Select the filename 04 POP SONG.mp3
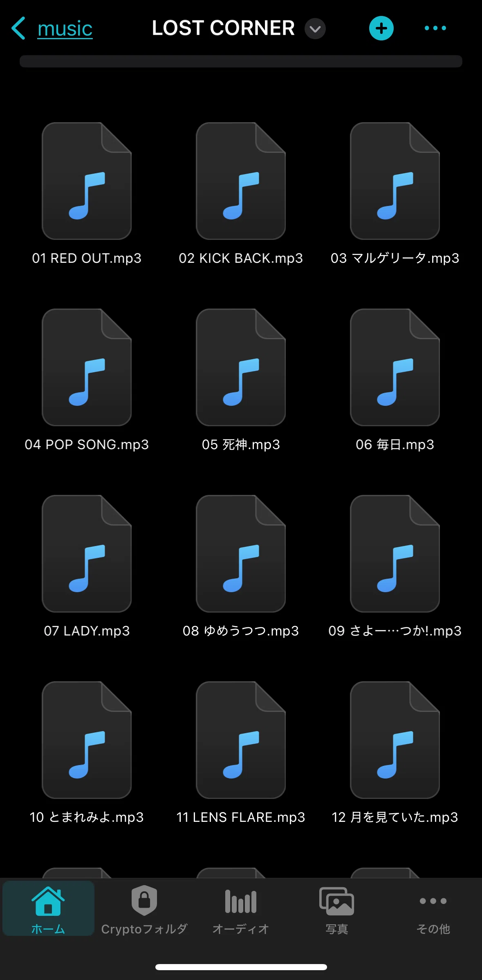 pyautogui.click(x=87, y=445)
